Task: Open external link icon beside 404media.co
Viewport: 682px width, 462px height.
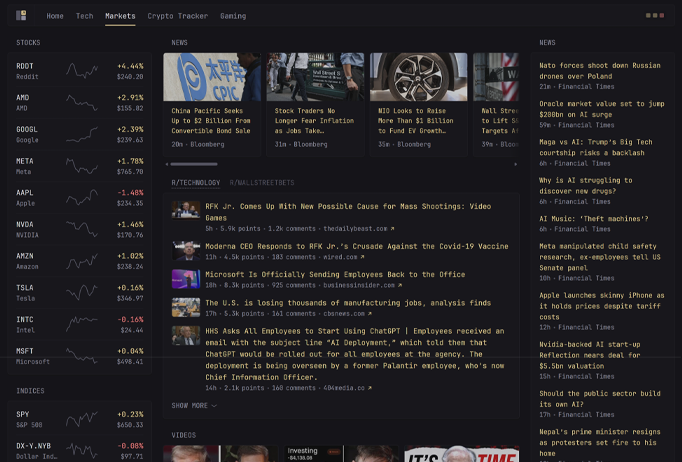Action: coord(370,388)
